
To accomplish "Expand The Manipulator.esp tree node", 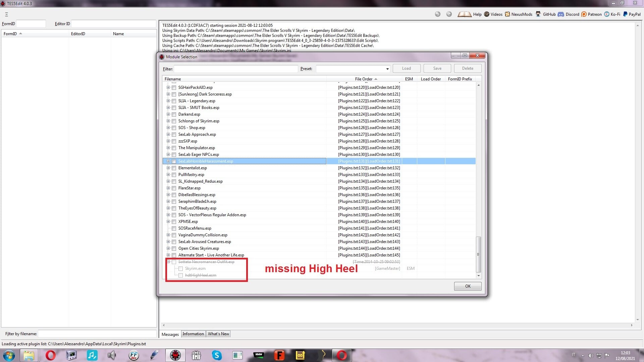I will pos(168,148).
